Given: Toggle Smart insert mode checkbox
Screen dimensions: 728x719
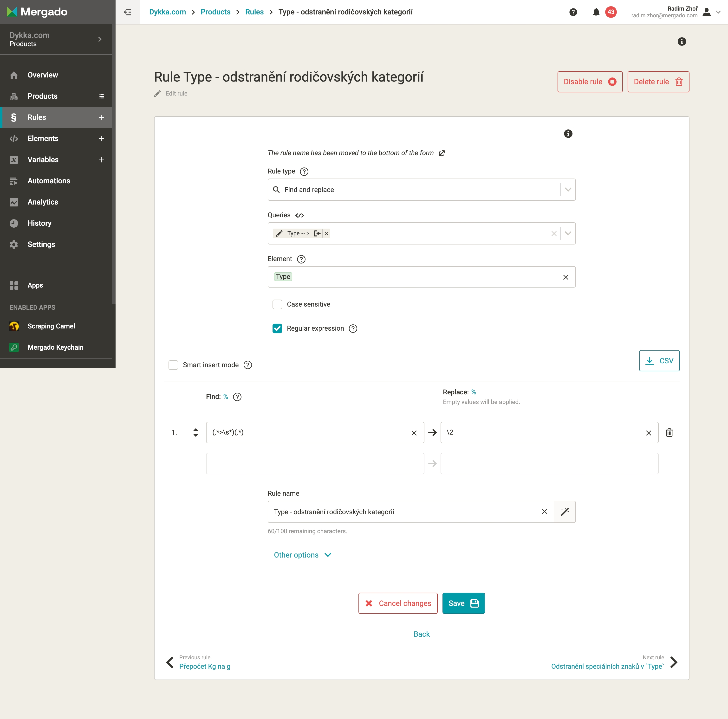Looking at the screenshot, I should click(x=173, y=365).
